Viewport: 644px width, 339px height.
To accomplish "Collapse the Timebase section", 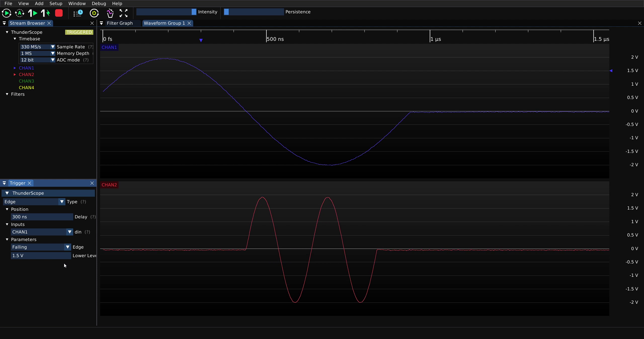I will (x=15, y=39).
